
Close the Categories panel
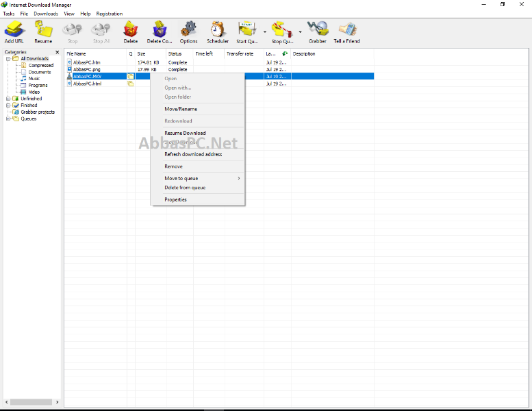[x=58, y=52]
